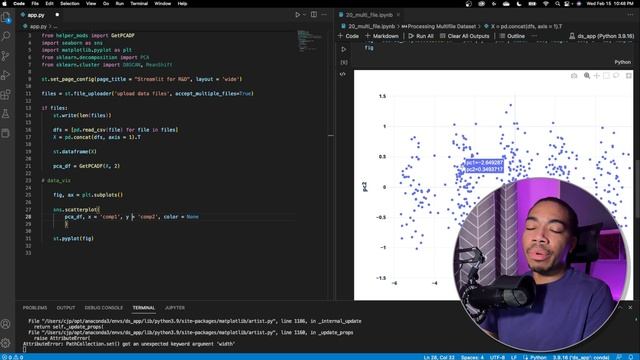Image resolution: width=640 pixels, height=360 pixels.
Task: Click the code minimap in app.py
Action: pyautogui.click(x=309, y=40)
